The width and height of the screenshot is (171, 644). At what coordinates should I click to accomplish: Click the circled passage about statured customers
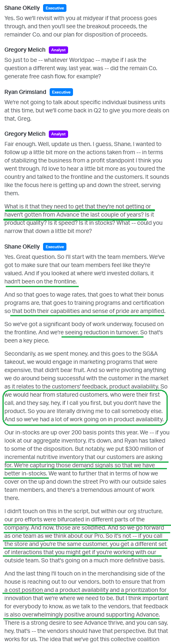[85, 407]
